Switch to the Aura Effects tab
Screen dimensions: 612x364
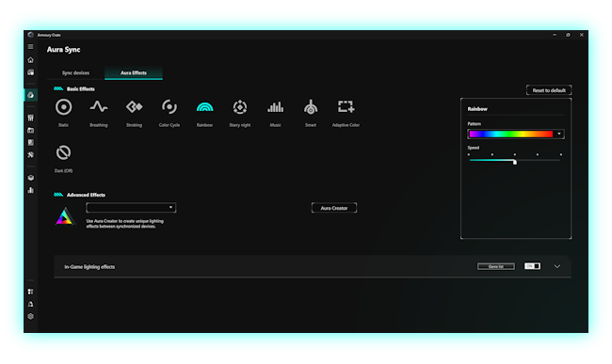tap(134, 72)
